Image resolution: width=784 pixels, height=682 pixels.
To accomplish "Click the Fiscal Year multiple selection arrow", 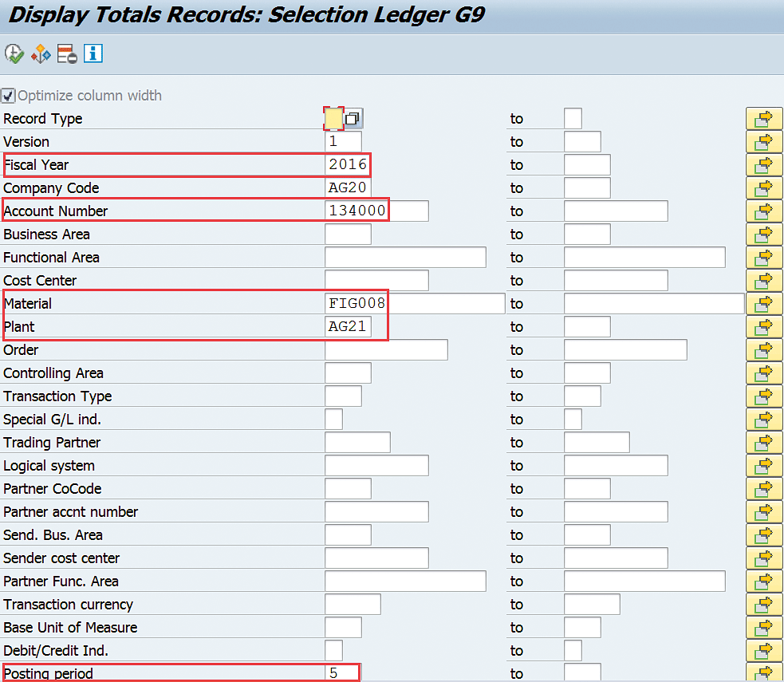I will 763,165.
